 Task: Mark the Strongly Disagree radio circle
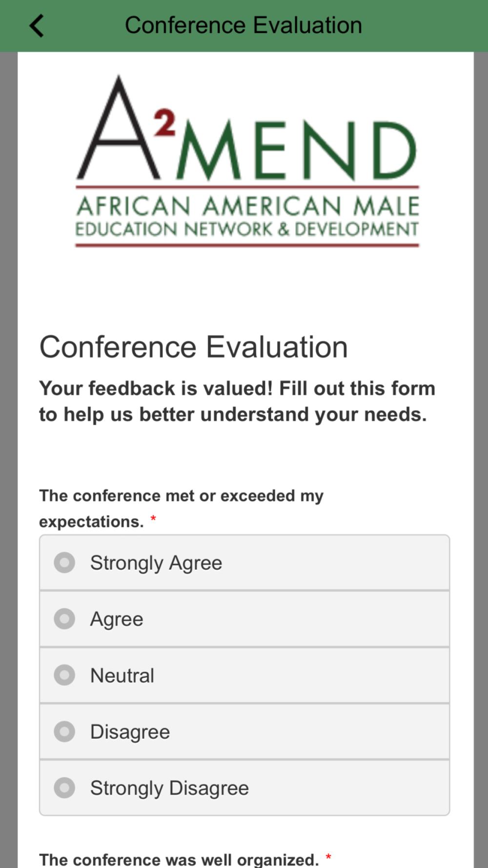(64, 787)
